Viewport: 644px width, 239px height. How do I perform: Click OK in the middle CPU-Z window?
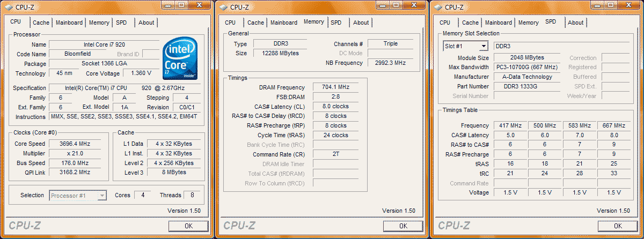tap(403, 226)
